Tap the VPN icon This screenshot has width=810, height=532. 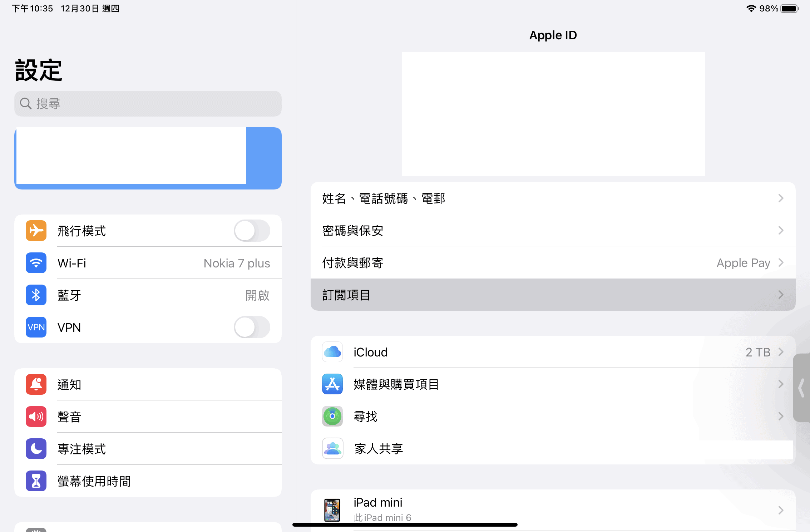(x=36, y=327)
